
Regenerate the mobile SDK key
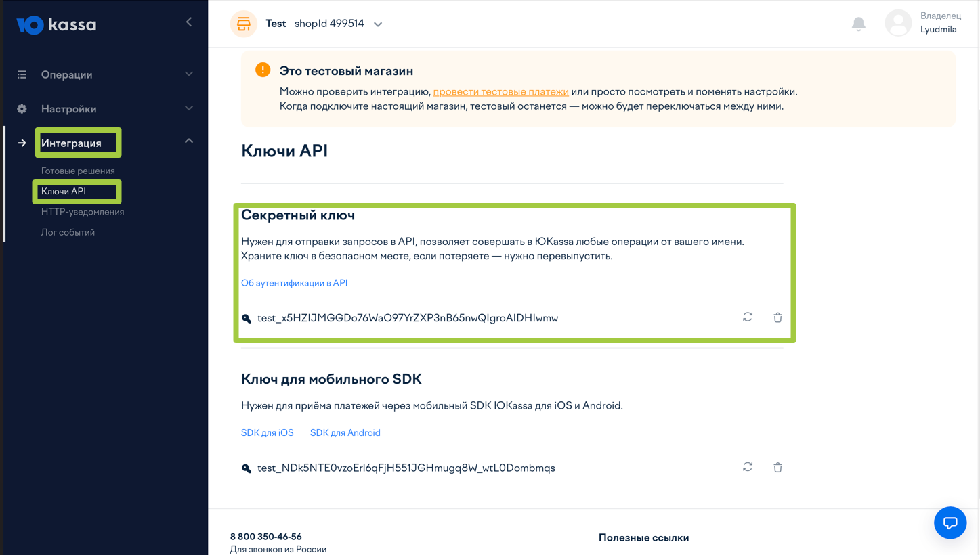(x=748, y=467)
